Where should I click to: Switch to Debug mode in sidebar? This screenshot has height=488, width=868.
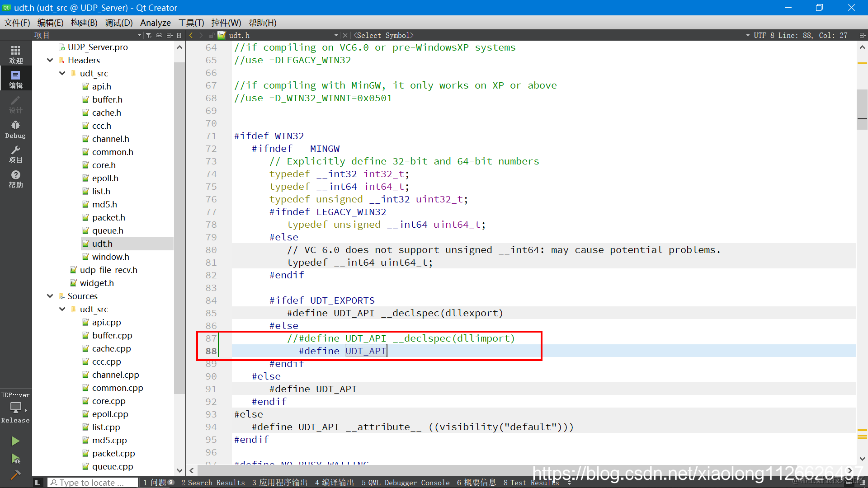coord(15,129)
